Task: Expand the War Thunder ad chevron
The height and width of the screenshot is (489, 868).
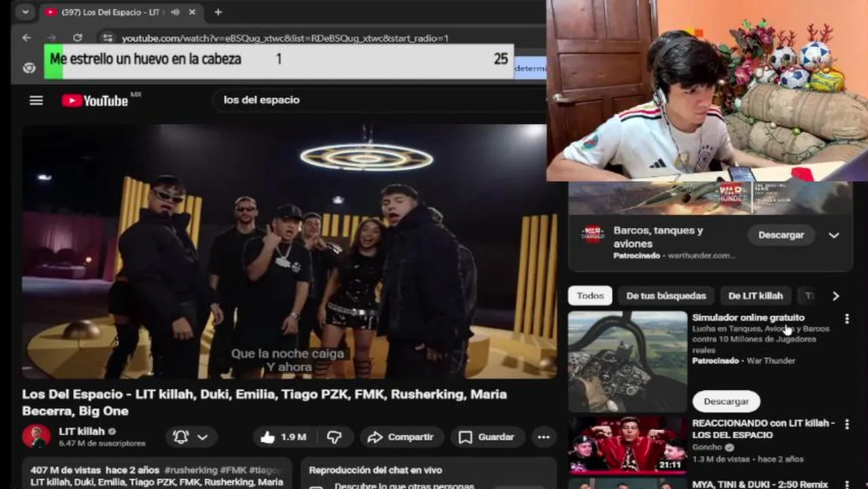Action: tap(833, 235)
